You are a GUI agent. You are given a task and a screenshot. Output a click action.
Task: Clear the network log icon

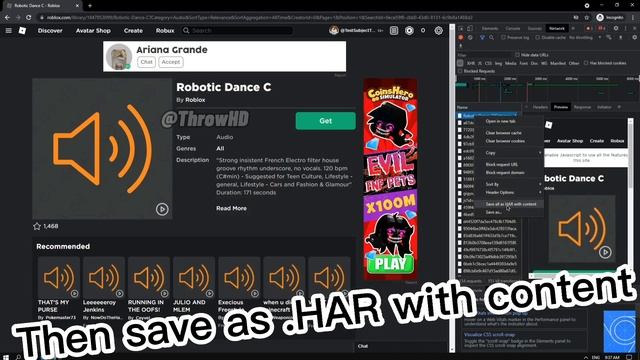(x=470, y=38)
